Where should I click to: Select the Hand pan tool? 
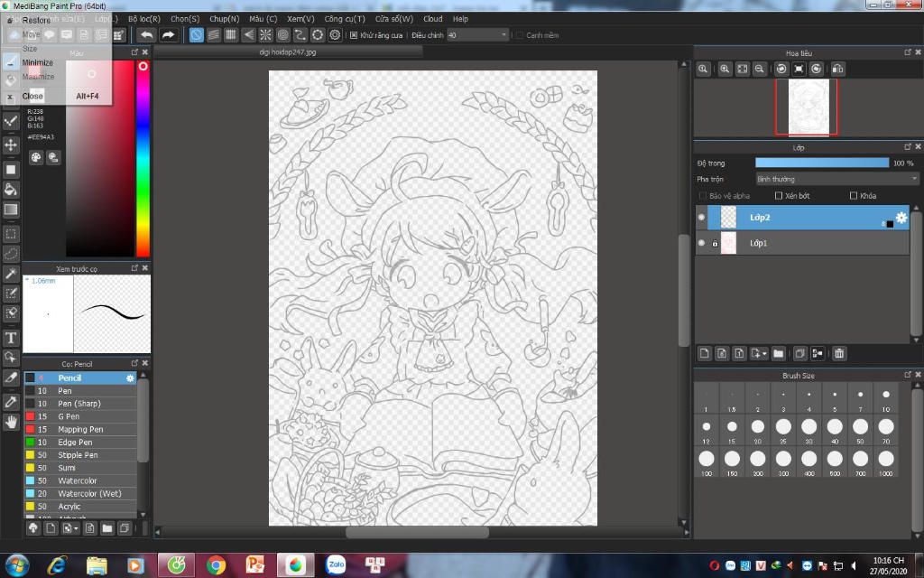pos(11,422)
